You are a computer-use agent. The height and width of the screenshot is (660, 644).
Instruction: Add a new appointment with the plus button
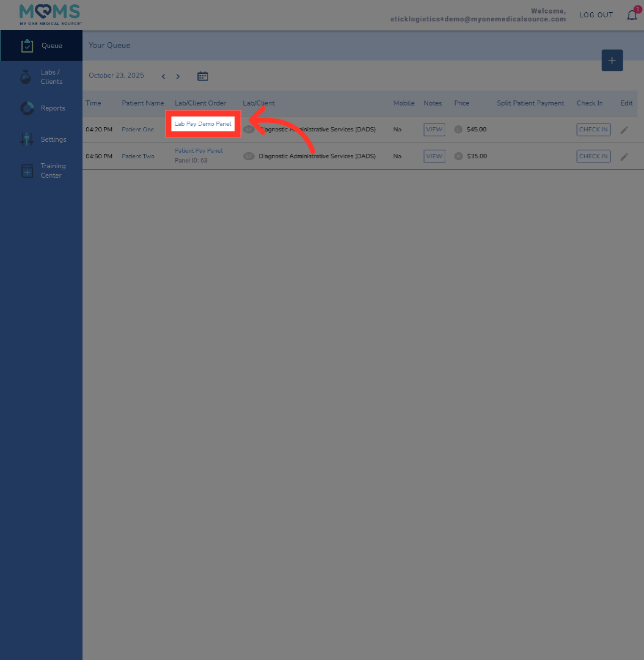[x=612, y=60]
